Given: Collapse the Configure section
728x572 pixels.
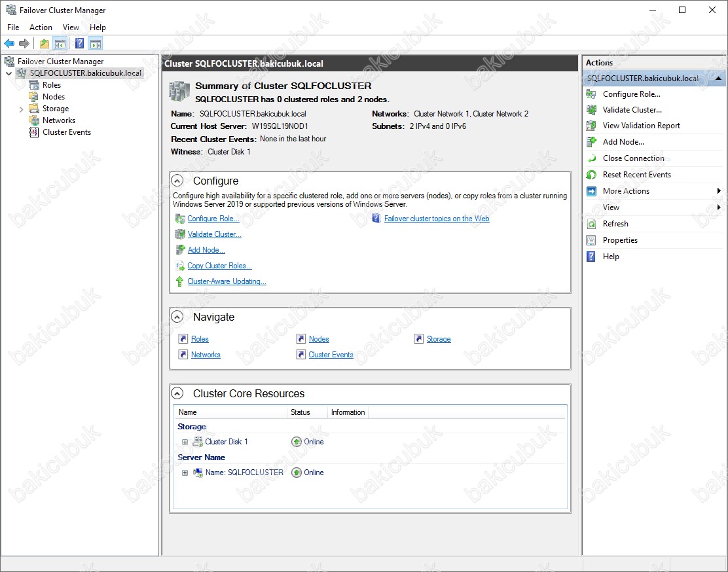Looking at the screenshot, I should [x=177, y=181].
